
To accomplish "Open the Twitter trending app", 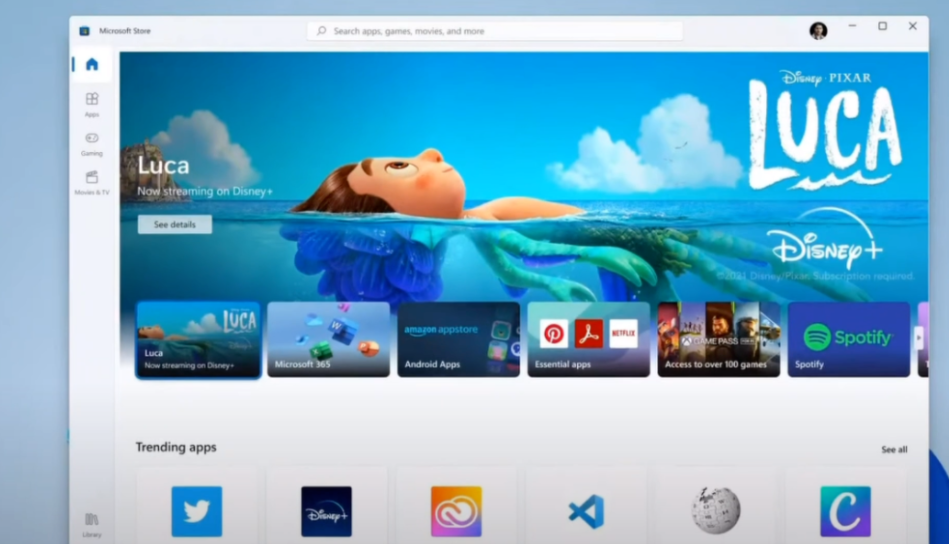I will click(x=197, y=511).
